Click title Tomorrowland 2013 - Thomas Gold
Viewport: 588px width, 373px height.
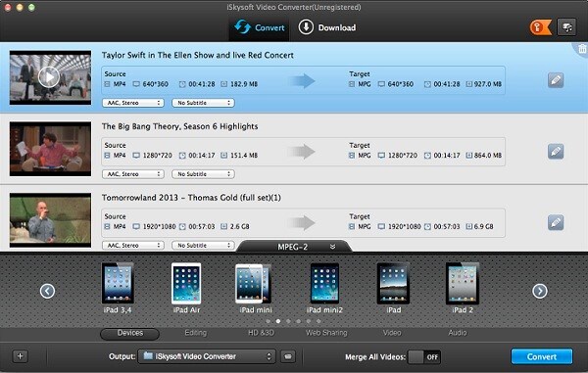point(191,198)
